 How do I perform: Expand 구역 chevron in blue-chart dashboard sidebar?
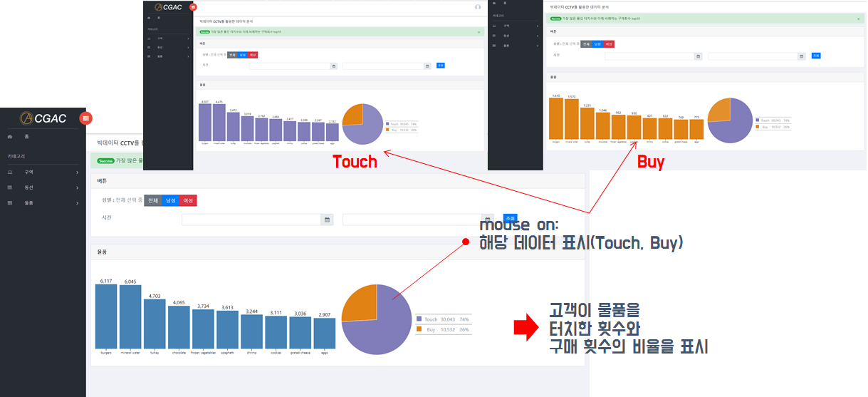point(78,172)
